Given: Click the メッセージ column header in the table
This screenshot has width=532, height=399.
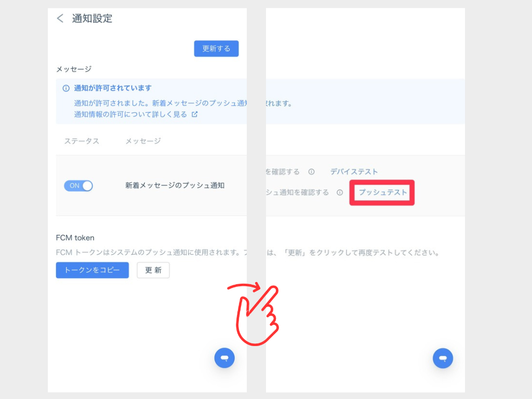Looking at the screenshot, I should [143, 141].
